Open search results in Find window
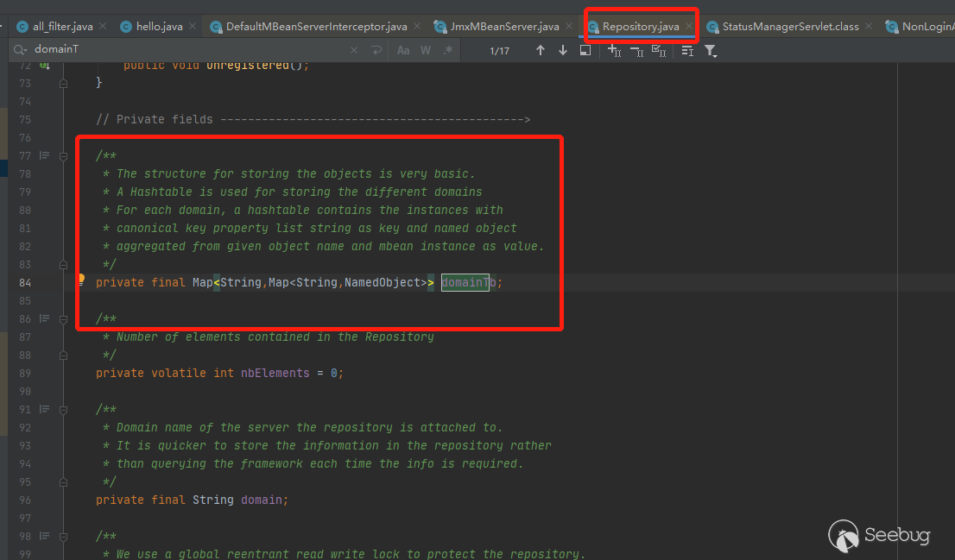The image size is (955, 560). 585,51
